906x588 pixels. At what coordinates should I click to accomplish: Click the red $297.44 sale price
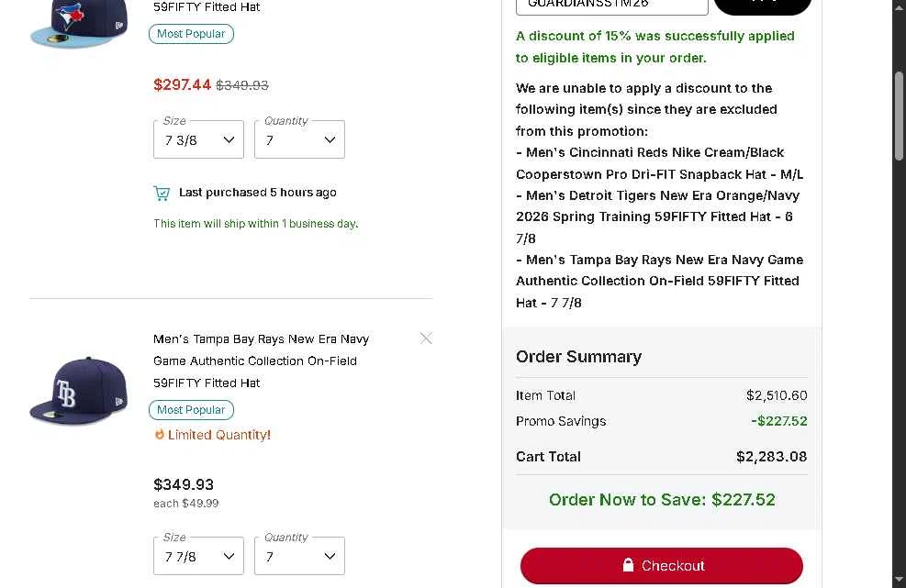tap(182, 84)
